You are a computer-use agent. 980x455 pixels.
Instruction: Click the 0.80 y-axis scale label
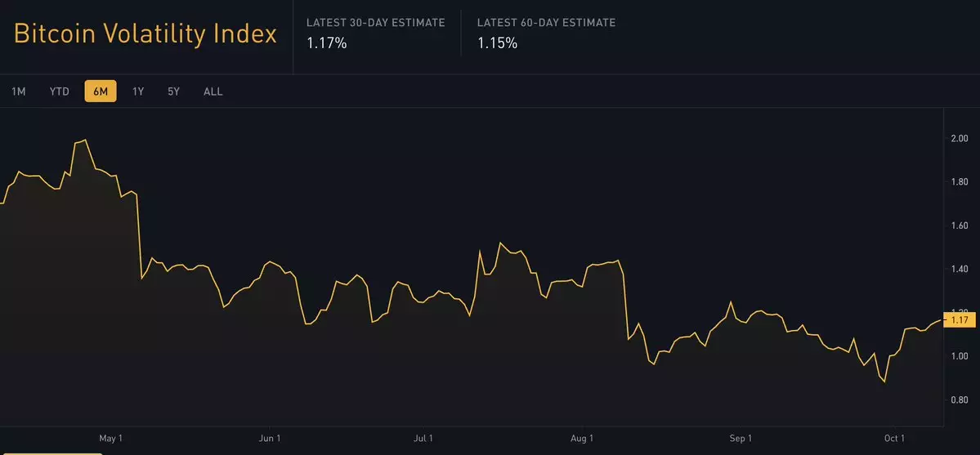point(959,399)
